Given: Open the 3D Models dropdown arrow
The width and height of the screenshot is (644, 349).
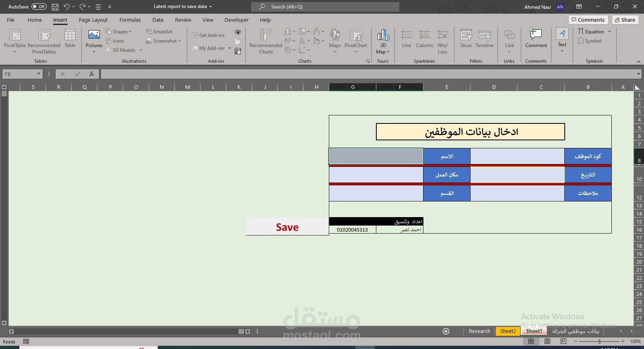Looking at the screenshot, I should tap(140, 50).
